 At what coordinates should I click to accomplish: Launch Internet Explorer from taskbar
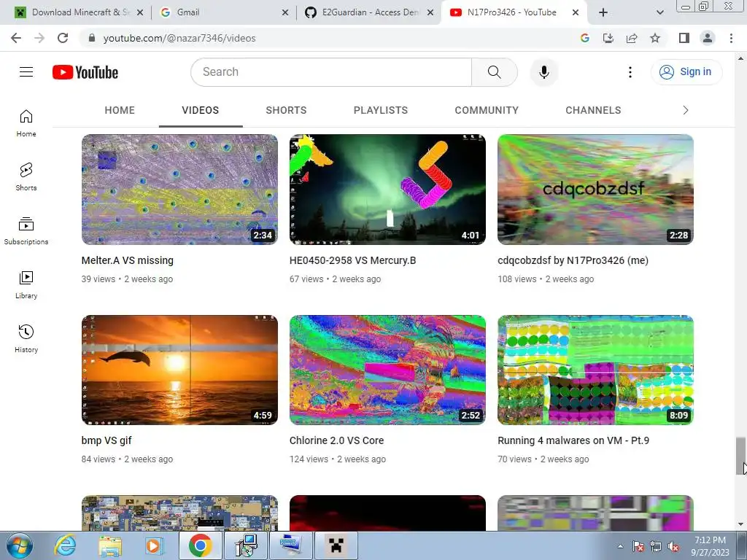coord(65,545)
